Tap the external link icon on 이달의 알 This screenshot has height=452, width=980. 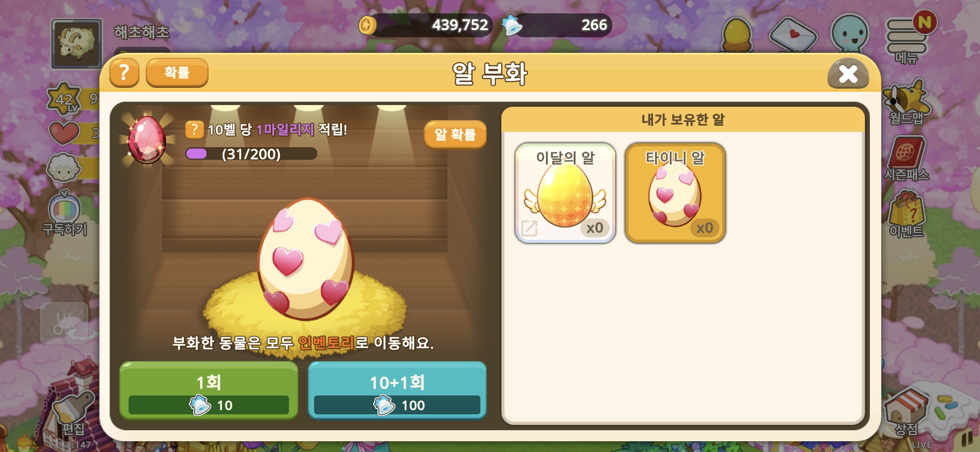[x=529, y=228]
